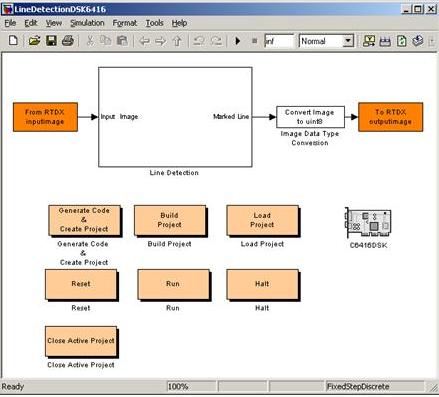439x397 pixels.
Task: Open a model with the folder icon
Action: click(x=34, y=41)
